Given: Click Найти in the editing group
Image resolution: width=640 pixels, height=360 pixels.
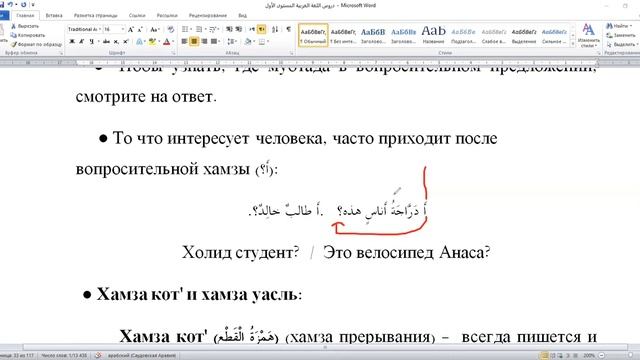Looking at the screenshot, I should point(619,26).
